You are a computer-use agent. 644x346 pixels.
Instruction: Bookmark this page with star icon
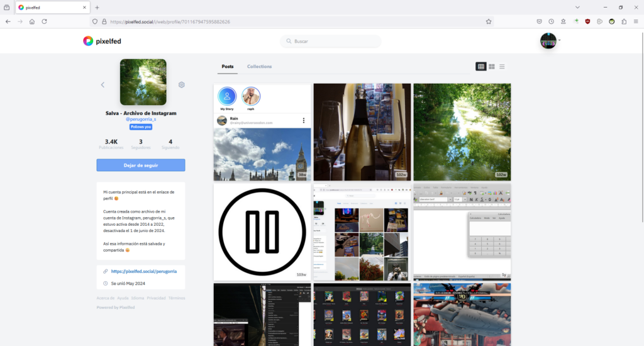(488, 21)
